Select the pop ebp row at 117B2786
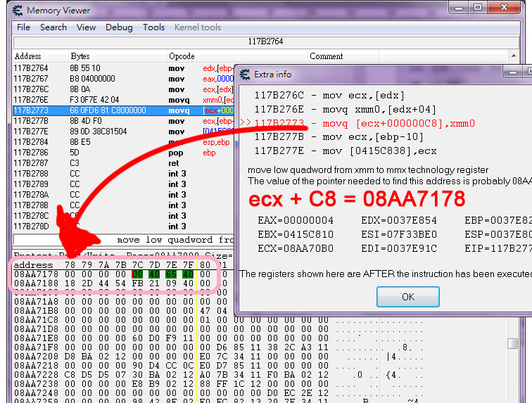The height and width of the screenshot is (403, 532). click(x=84, y=153)
